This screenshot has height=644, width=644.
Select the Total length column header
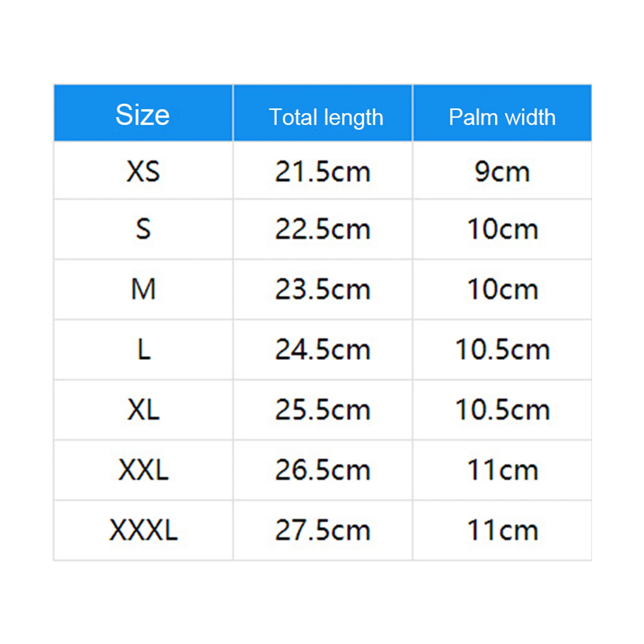[326, 117]
